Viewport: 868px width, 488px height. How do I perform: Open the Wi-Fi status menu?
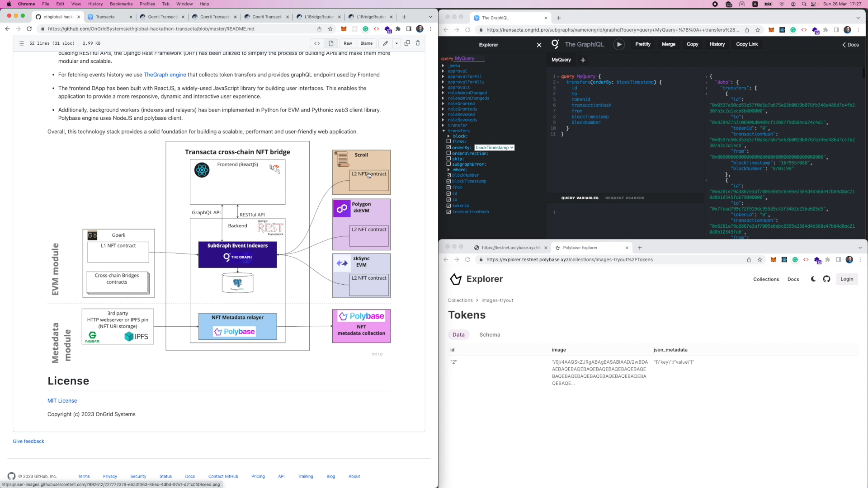(782, 4)
